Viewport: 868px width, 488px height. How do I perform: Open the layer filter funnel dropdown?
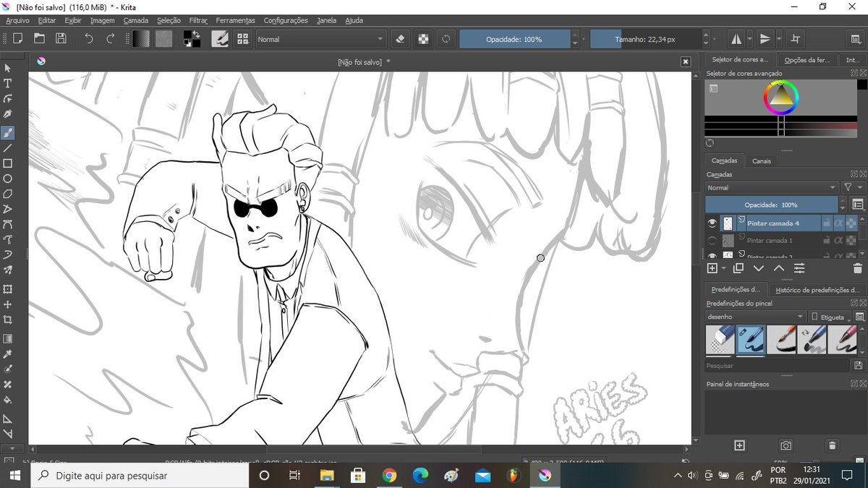(853, 187)
